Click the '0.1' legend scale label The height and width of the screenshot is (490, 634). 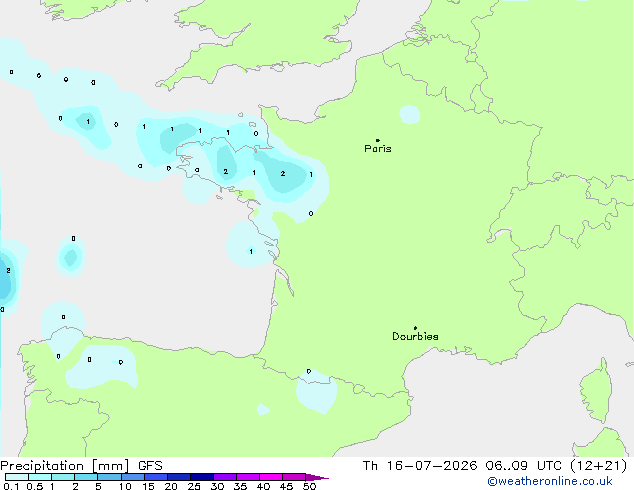click(x=11, y=486)
